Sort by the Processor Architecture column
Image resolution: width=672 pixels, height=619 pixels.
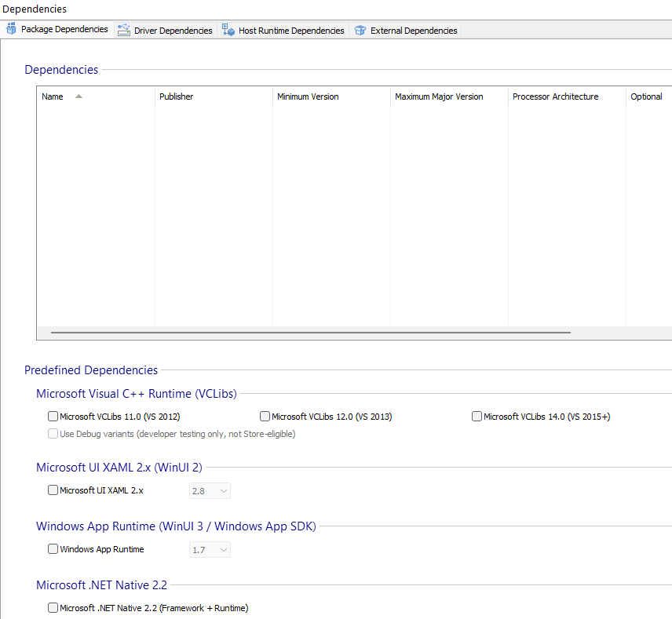click(568, 96)
